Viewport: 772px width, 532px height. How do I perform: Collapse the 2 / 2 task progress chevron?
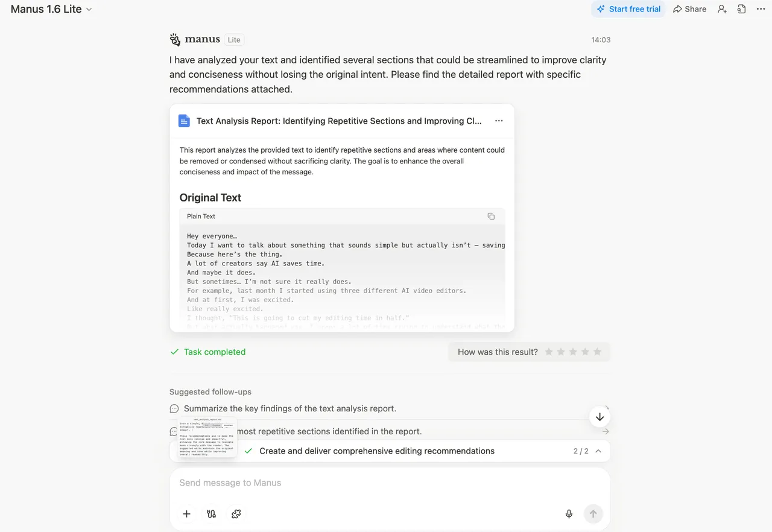point(598,451)
